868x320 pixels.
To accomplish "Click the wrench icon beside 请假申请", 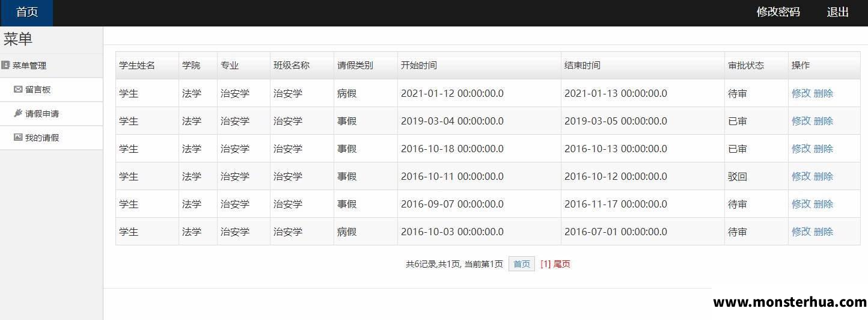I will pos(18,113).
